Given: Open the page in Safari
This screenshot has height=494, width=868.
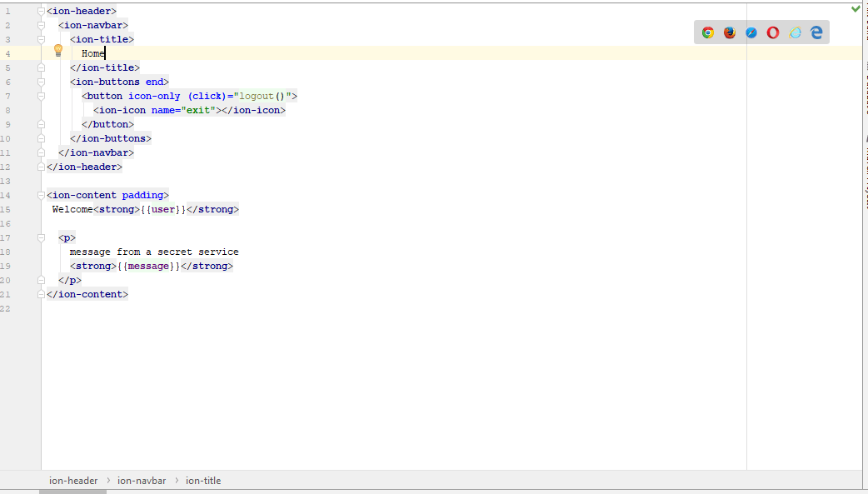Looking at the screenshot, I should pos(751,32).
